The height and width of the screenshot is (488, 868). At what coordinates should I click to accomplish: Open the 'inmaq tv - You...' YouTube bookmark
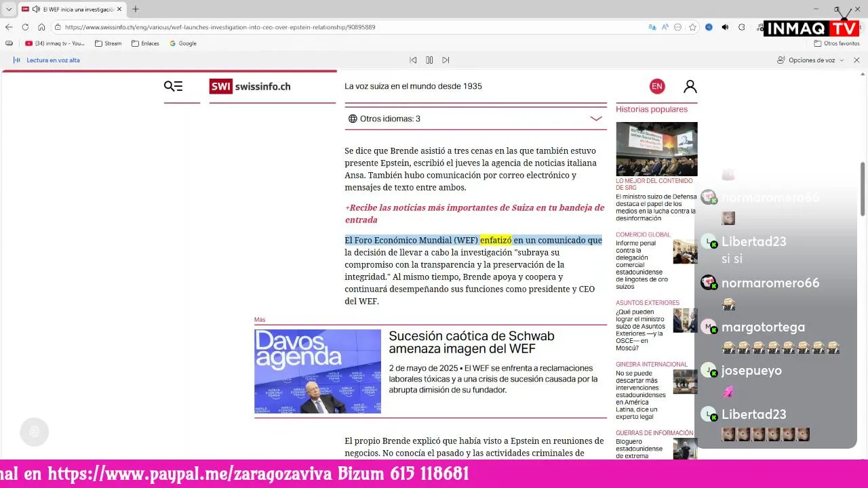tap(55, 43)
